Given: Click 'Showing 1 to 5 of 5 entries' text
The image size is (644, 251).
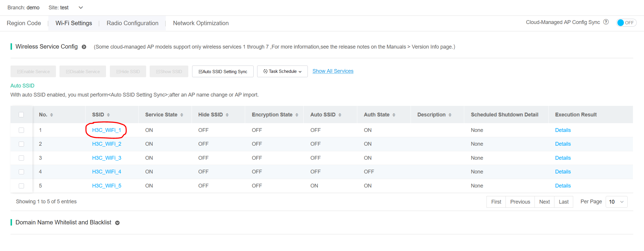Looking at the screenshot, I should pos(46,202).
